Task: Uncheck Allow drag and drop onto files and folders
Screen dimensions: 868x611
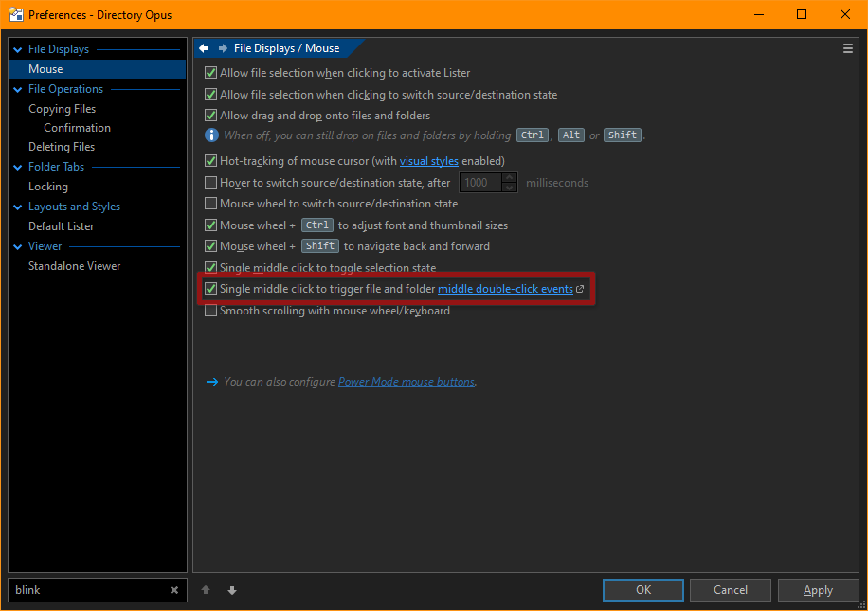Action: pos(211,116)
